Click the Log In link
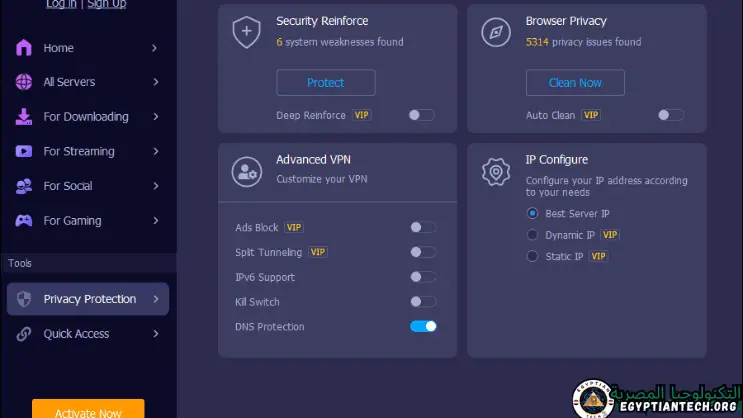Viewport: 743px width, 418px height. 61,4
